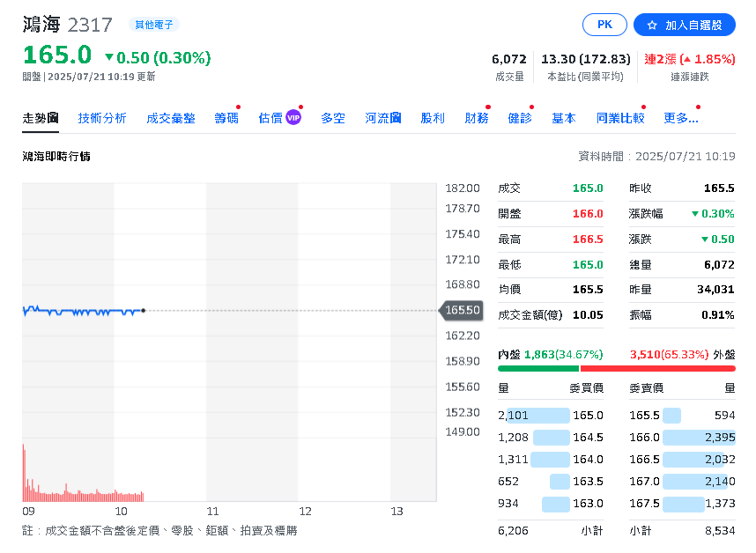Switch to the 多空 tab
This screenshot has width=756, height=553.
[333, 118]
